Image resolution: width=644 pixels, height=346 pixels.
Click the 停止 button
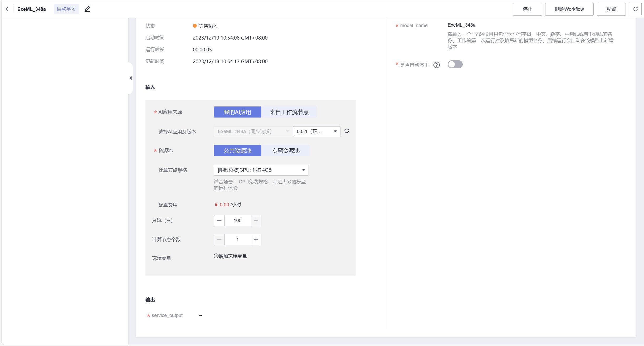point(527,9)
